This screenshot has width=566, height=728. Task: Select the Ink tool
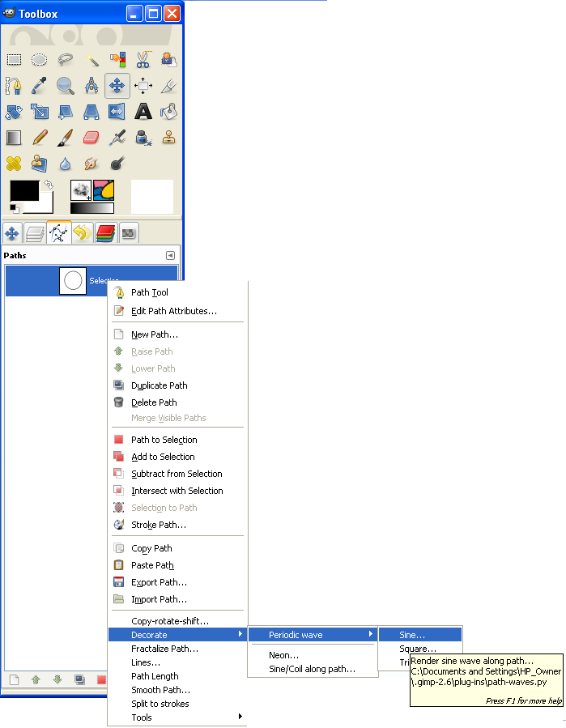(x=143, y=138)
